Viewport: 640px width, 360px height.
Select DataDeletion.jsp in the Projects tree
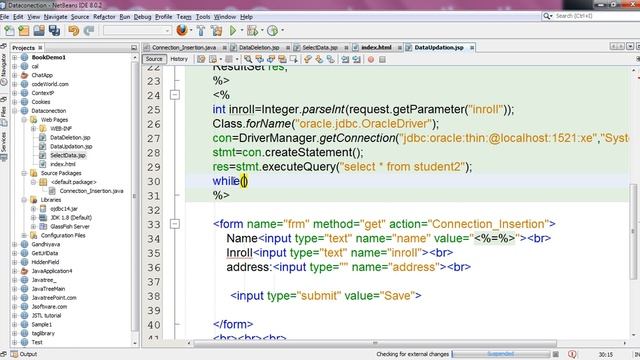pos(70,138)
